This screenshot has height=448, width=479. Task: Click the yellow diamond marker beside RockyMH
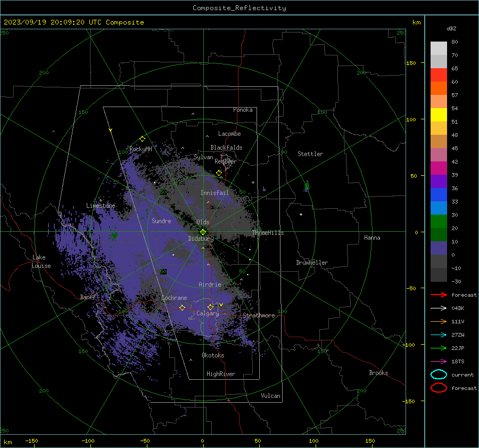(142, 139)
